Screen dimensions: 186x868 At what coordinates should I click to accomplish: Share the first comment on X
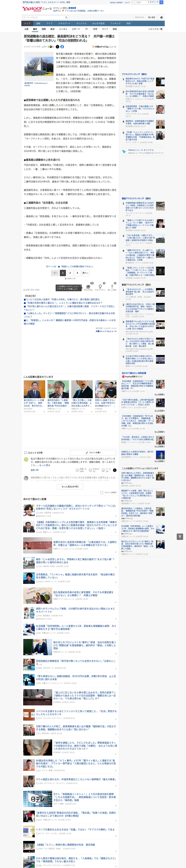[115, 470]
